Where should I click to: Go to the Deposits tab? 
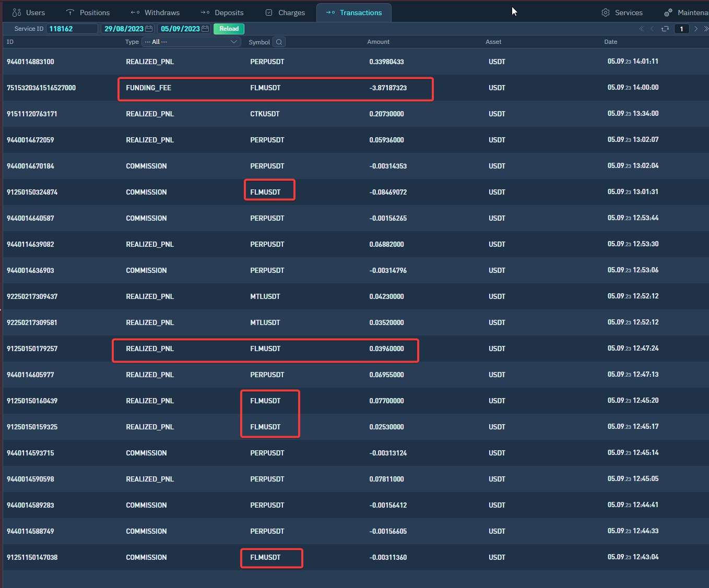pyautogui.click(x=222, y=13)
